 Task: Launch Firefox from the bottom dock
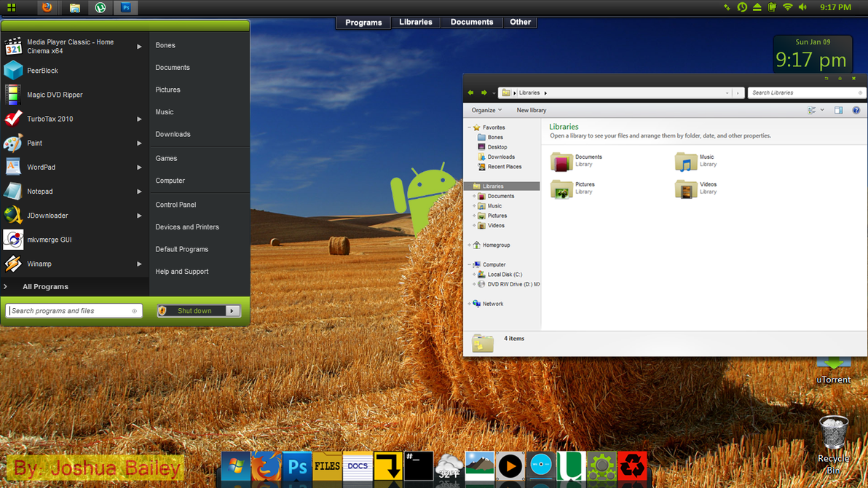pyautogui.click(x=267, y=466)
